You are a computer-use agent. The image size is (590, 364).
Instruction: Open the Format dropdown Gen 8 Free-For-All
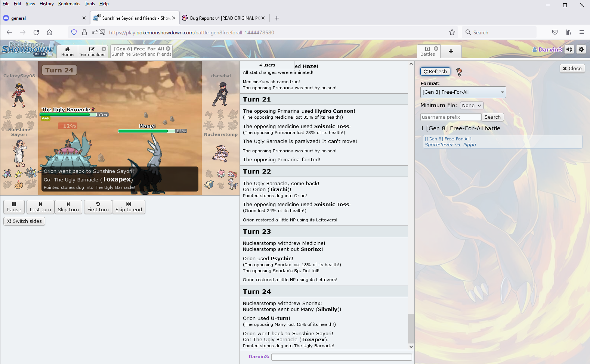[463, 92]
